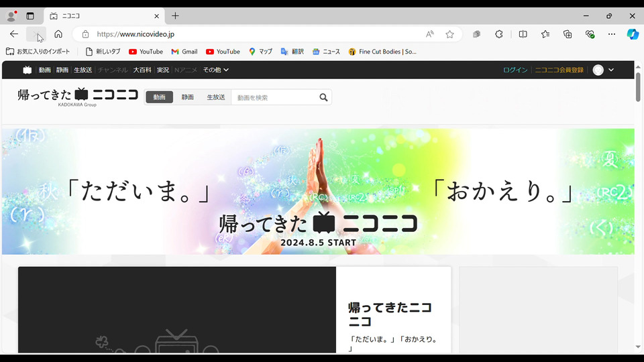Stop page loading with the X button
The image size is (644, 362).
[x=36, y=34]
